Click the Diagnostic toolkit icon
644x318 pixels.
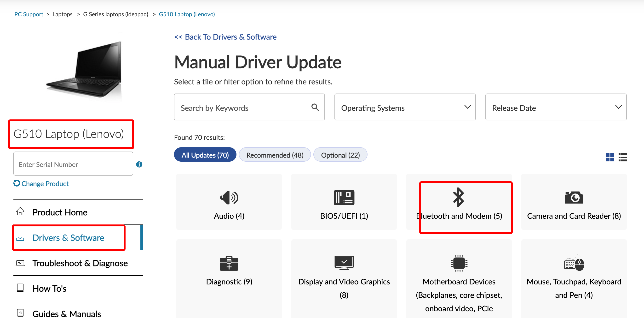(x=229, y=263)
